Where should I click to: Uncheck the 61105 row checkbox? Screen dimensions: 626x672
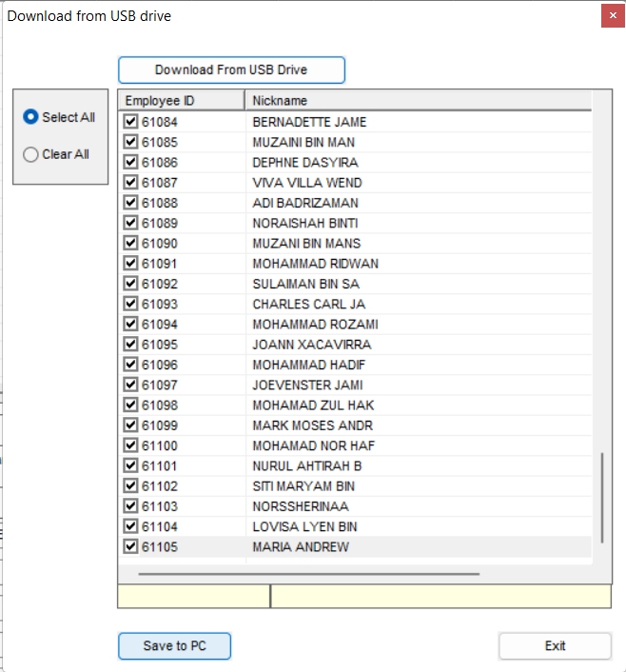131,547
